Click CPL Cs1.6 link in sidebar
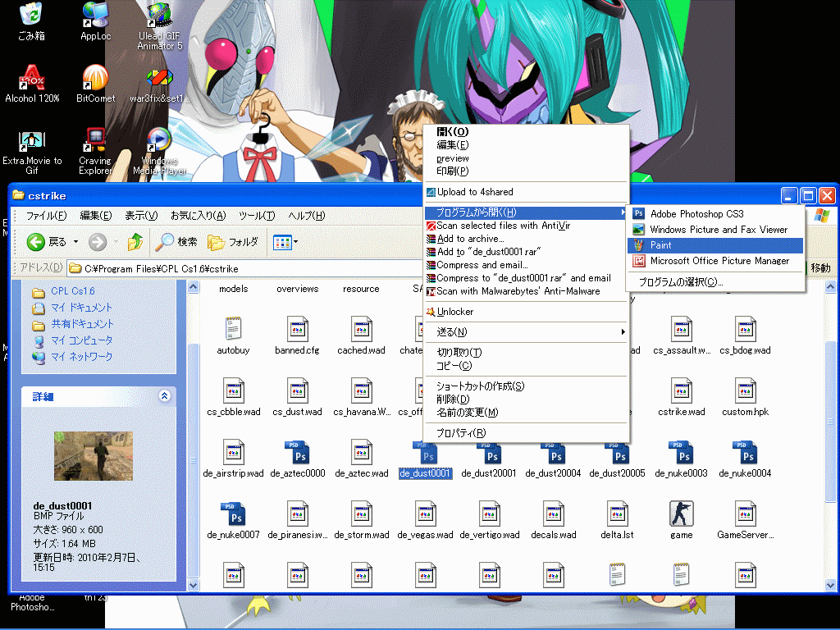Viewport: 840px width, 630px height. coord(72,291)
